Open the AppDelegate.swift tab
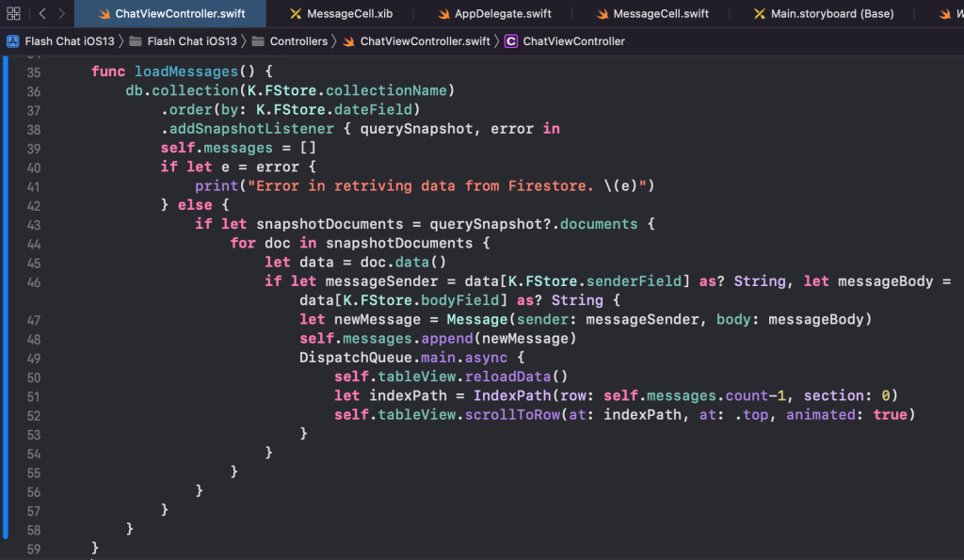 [503, 14]
